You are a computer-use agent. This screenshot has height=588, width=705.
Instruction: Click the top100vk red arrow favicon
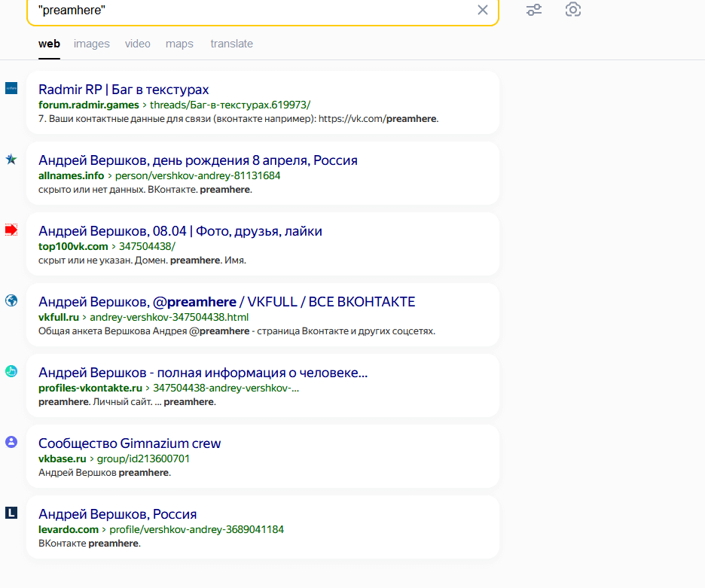[x=11, y=230]
